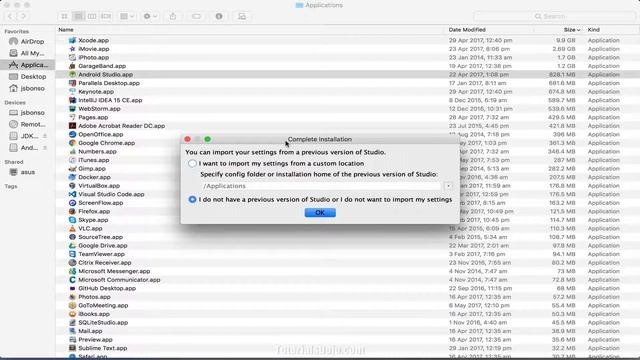This screenshot has height=360, width=640.
Task: Open the jsbonso home folder under Favorites
Action: click(x=27, y=88)
